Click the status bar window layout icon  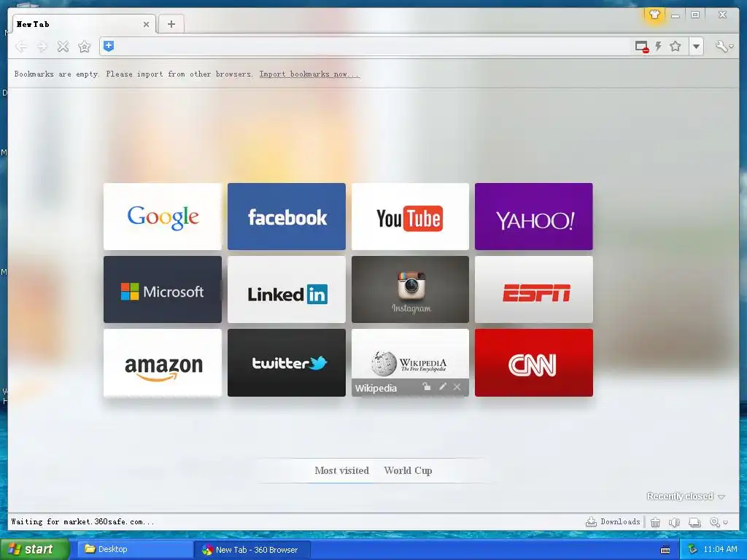(694, 522)
